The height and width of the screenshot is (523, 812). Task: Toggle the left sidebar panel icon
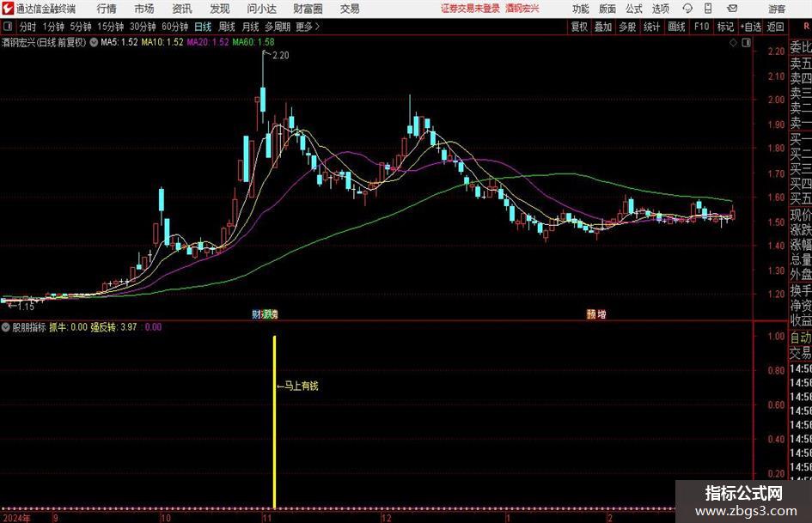[8, 27]
